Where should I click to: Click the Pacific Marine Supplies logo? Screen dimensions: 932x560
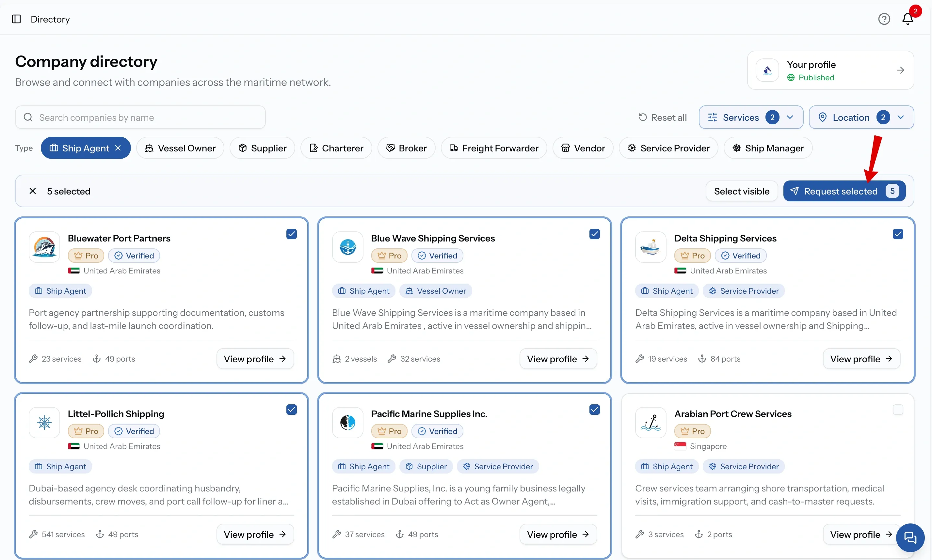(347, 423)
